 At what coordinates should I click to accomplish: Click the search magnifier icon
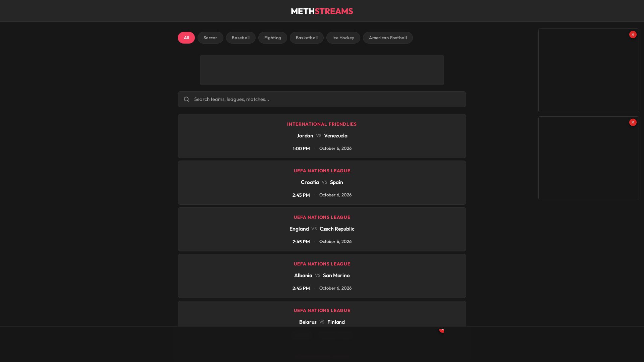pos(186,99)
